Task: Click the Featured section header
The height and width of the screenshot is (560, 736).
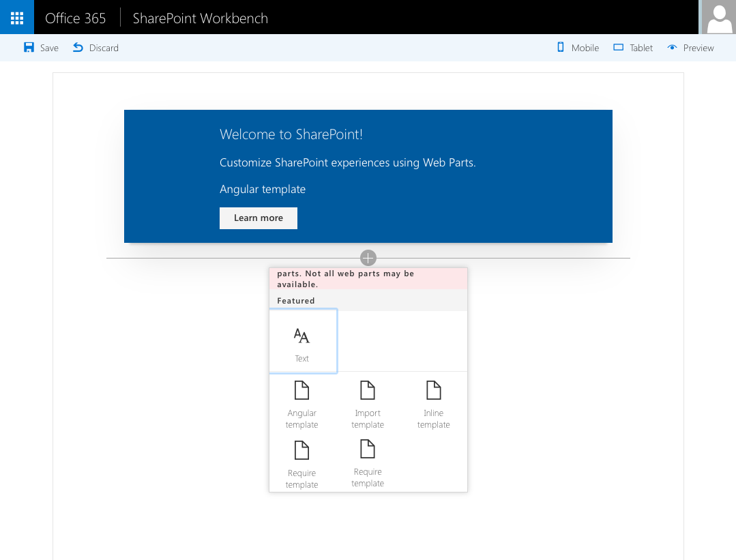Action: 368,300
